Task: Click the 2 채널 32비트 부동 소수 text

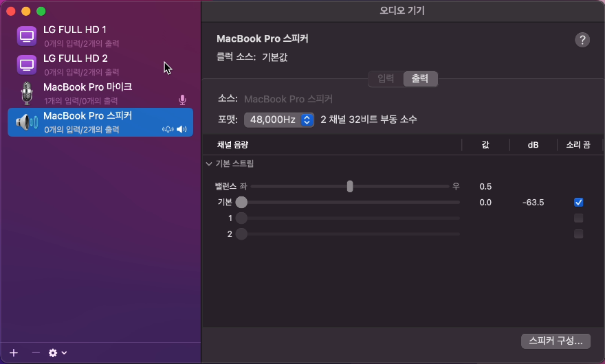Action: point(368,120)
